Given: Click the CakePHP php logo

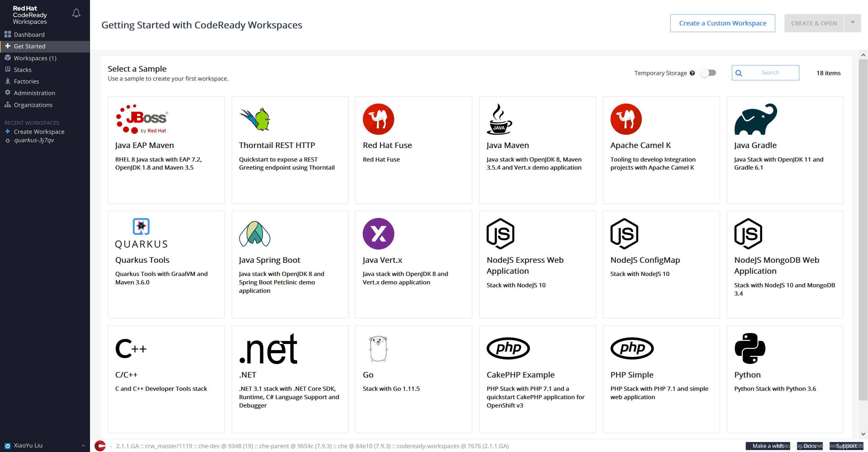Looking at the screenshot, I should tap(508, 348).
